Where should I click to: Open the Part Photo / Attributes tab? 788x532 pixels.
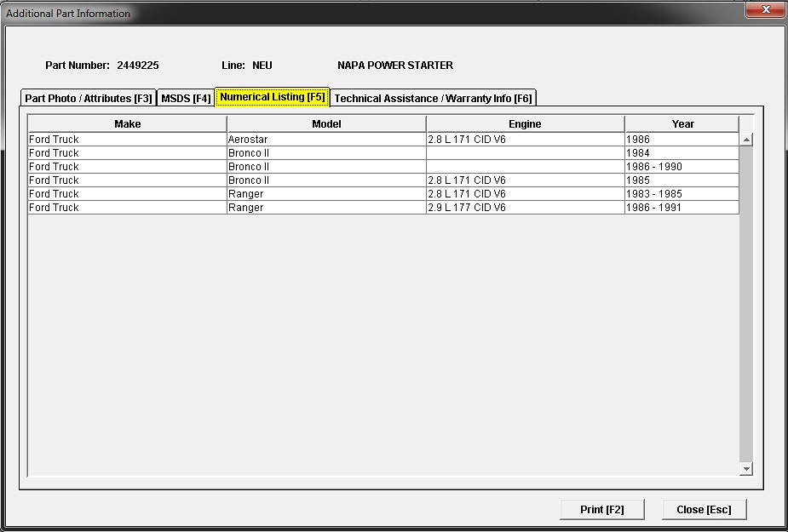[89, 98]
